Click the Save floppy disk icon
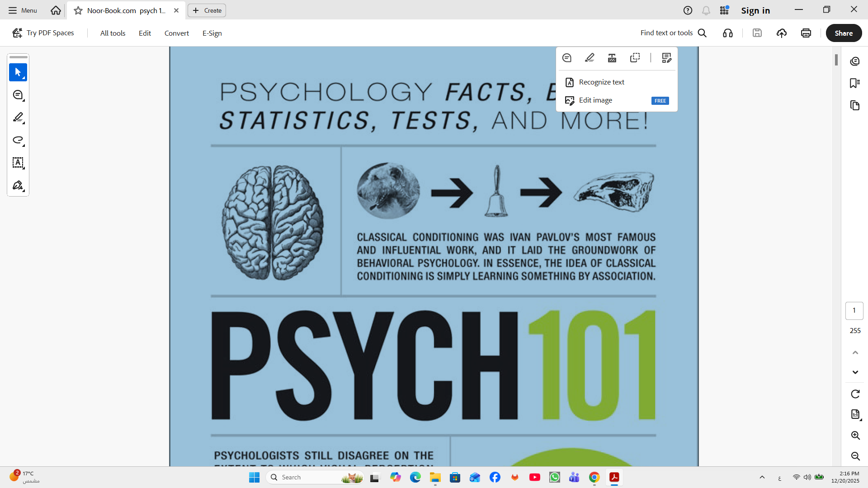This screenshot has height=488, width=868. (x=757, y=33)
